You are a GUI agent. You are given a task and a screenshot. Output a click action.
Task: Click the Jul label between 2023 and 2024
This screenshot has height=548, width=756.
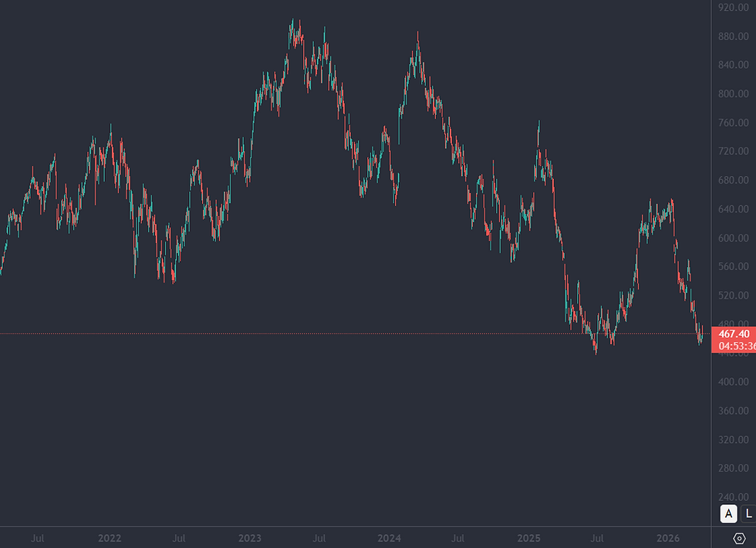click(x=319, y=539)
